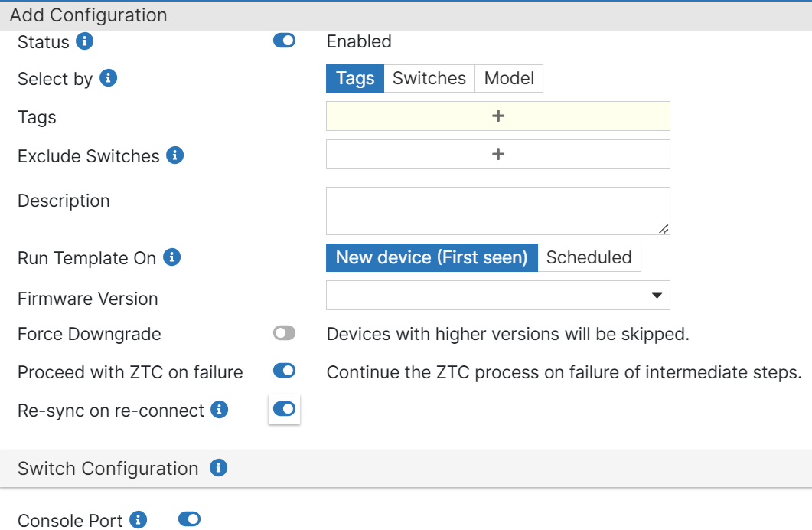Click the info icon next to Status
This screenshot has width=812, height=530.
[x=84, y=41]
